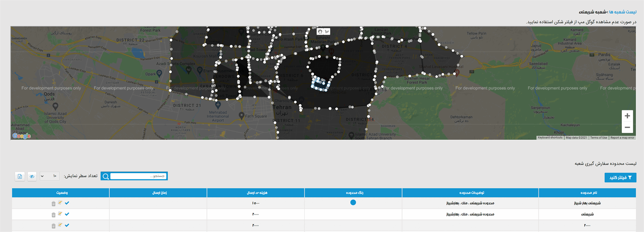Sort by the زمان ارسال column header
644x232 pixels.
(x=158, y=193)
